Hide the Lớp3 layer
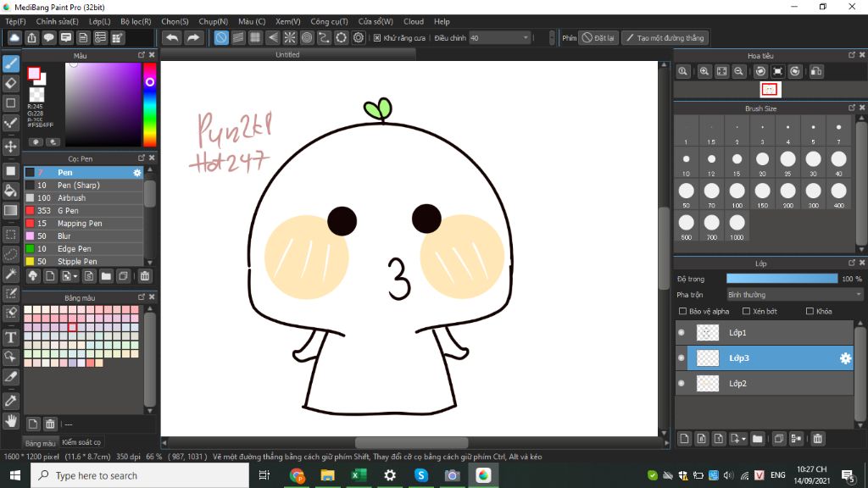 [x=682, y=358]
